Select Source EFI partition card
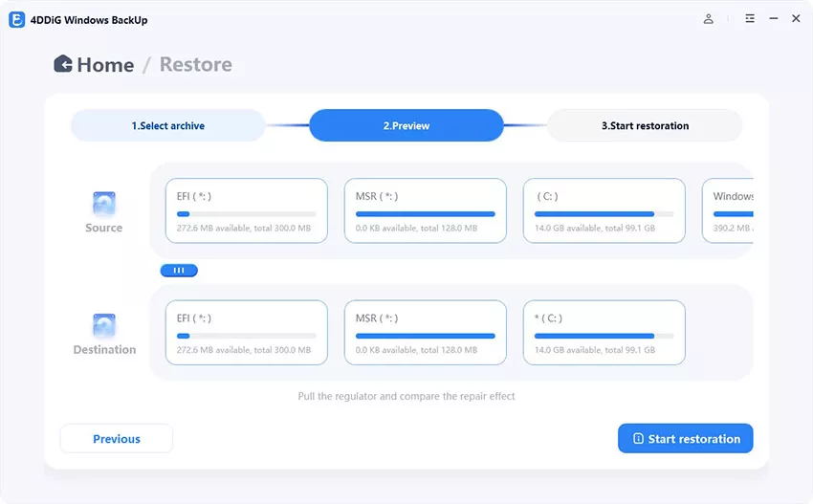The image size is (813, 504). [x=246, y=210]
